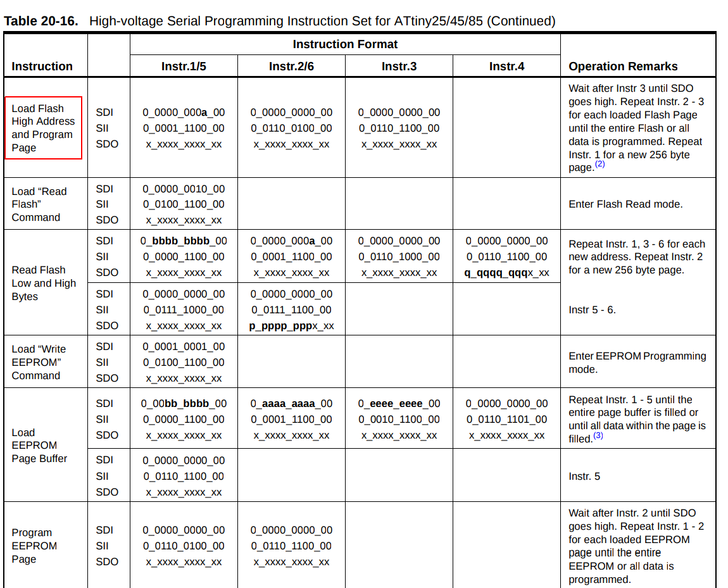The image size is (728, 588).
Task: Open footnote (3) link after 'page is filled.'
Action: 598,435
